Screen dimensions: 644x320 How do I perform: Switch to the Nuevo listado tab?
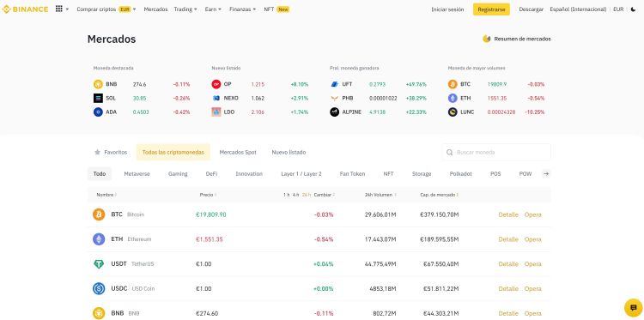pyautogui.click(x=289, y=152)
